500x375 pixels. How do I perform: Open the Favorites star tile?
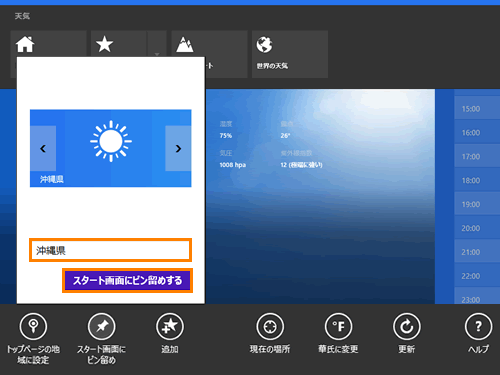coord(119,44)
